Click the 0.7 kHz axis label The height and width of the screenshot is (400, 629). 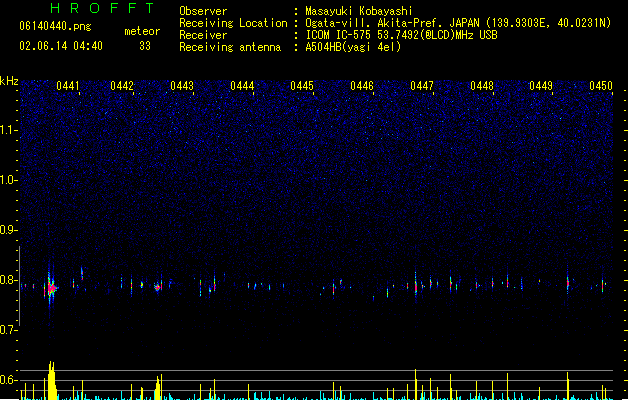[x=8, y=330]
